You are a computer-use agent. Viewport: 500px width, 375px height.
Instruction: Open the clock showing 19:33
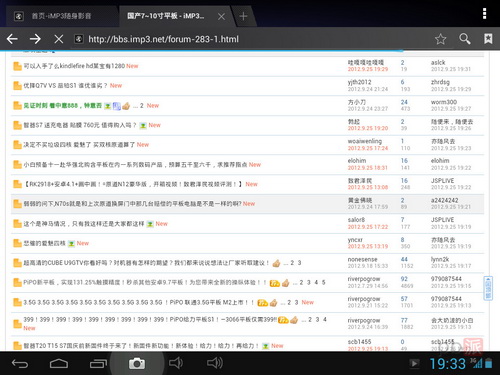tap(447, 364)
